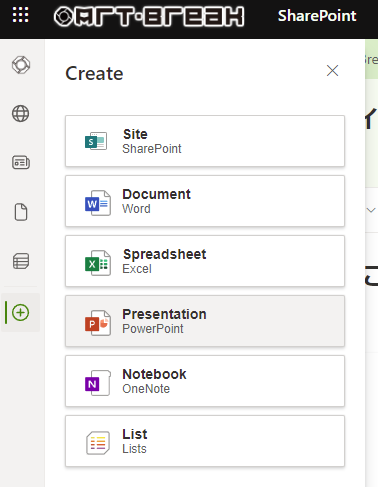Create a new List
The height and width of the screenshot is (487, 378).
[x=205, y=441]
